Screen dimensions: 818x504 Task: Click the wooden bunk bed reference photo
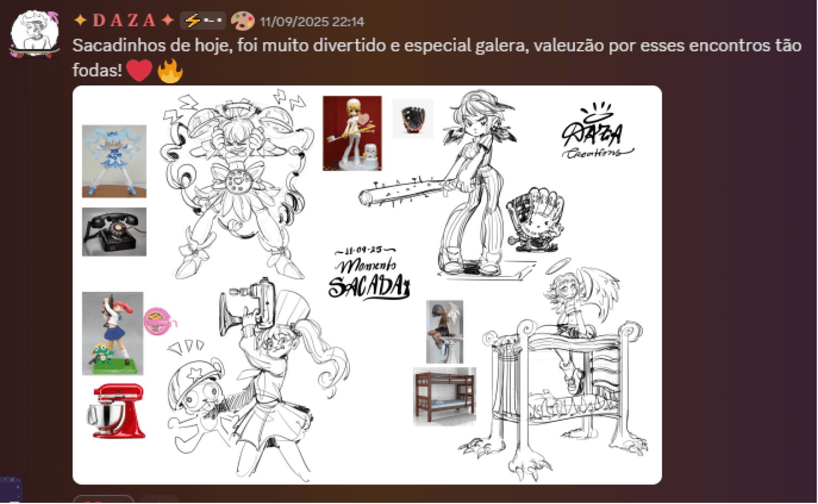pos(445,396)
